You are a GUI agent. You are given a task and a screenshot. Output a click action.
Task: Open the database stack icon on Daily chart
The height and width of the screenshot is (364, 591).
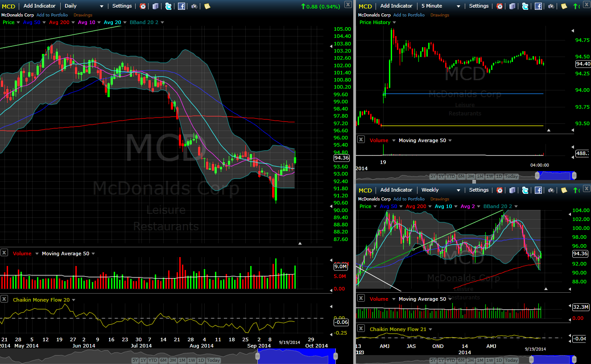point(155,6)
